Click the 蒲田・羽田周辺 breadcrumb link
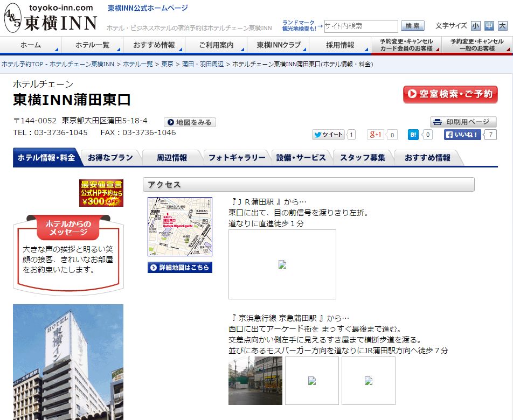The width and height of the screenshot is (513, 420). 203,64
